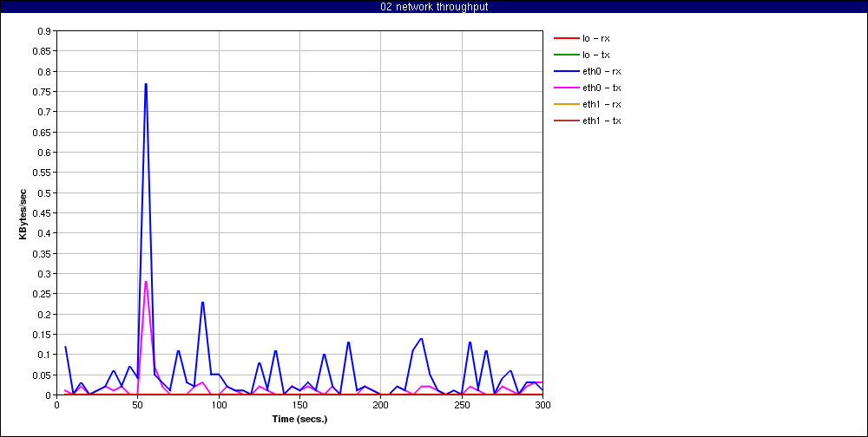Click the magenta eth0 - tx legend line
The height and width of the screenshot is (437, 868).
point(565,88)
